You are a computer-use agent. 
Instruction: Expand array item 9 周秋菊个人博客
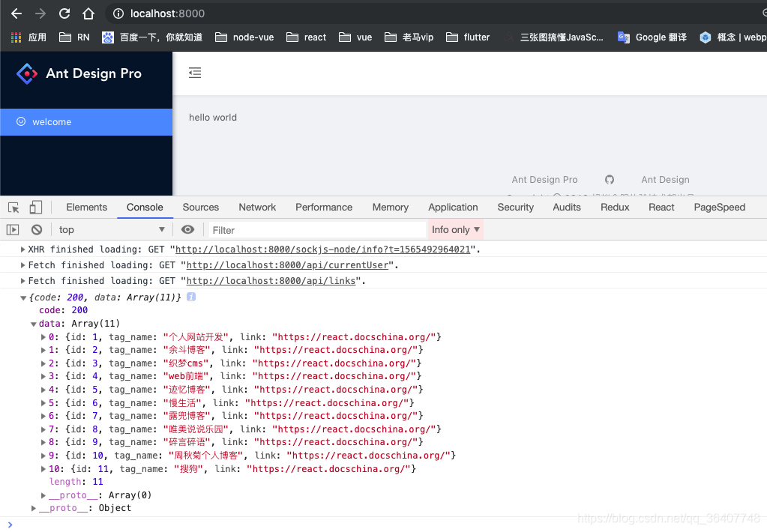point(43,456)
